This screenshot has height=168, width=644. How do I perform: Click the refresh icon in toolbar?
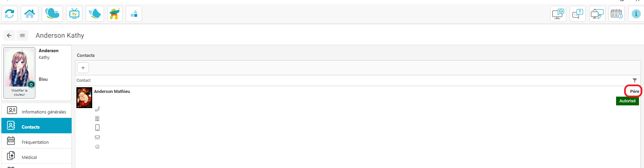9,14
